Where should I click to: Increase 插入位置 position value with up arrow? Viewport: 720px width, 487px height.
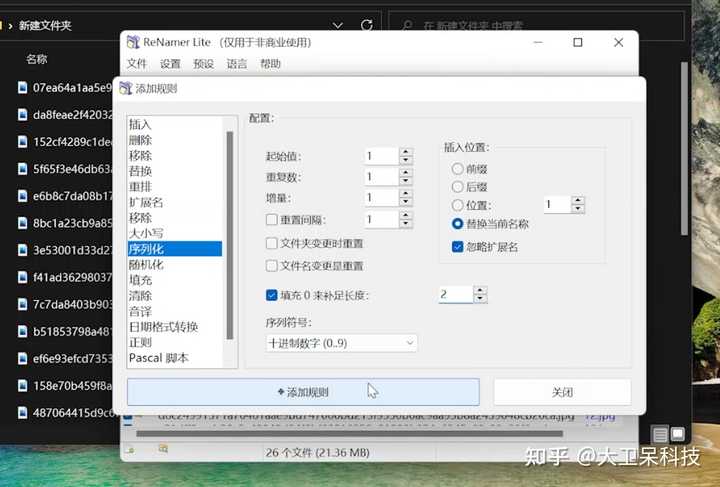(x=578, y=200)
